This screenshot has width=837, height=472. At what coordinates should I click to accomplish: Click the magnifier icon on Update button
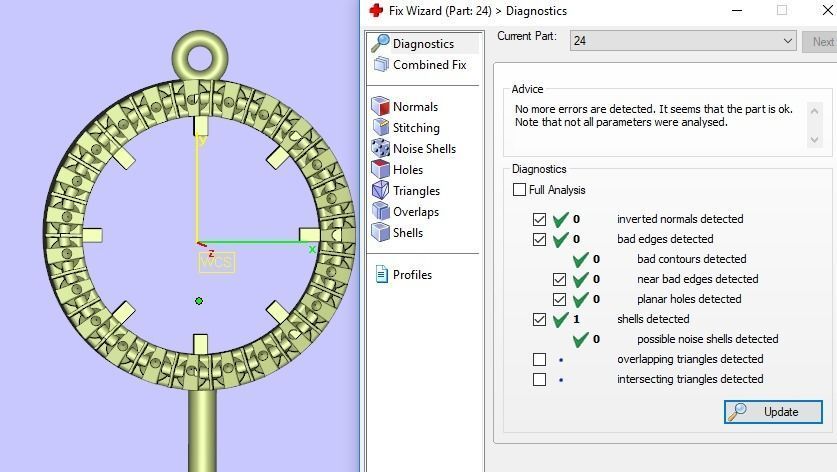738,412
